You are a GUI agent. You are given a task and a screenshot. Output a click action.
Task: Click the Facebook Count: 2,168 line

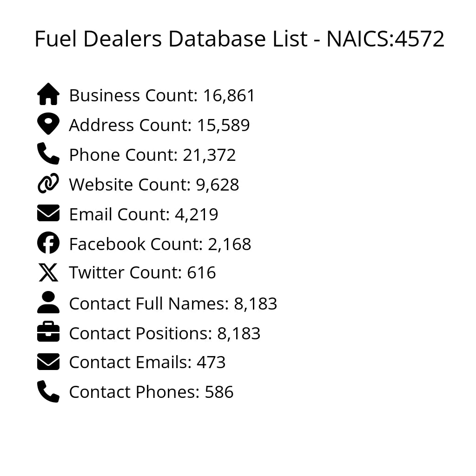pos(160,244)
